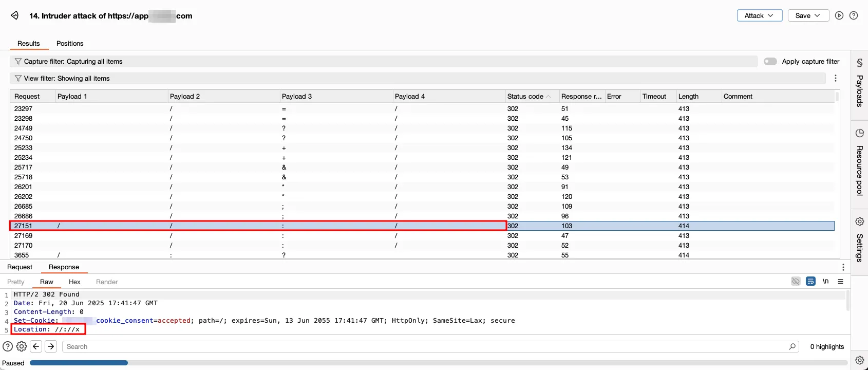This screenshot has width=868, height=370.
Task: Toggle the \n non-printable characters button
Action: 825,281
